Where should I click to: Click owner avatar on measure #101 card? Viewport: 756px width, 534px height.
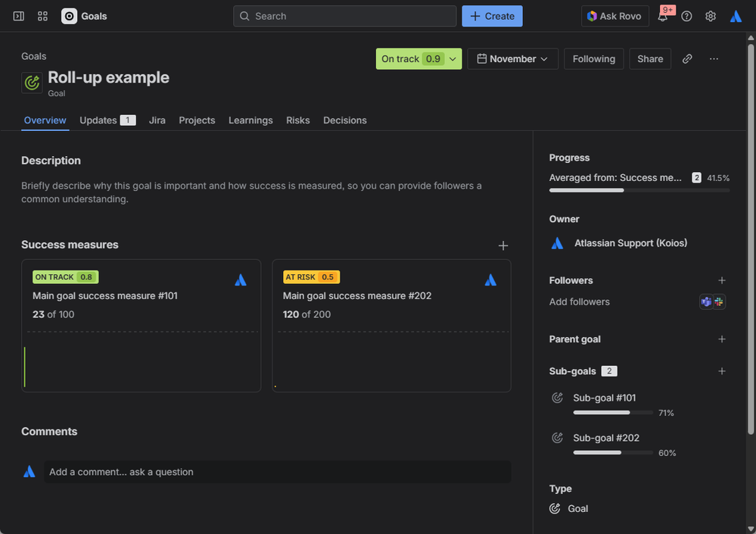(241, 279)
